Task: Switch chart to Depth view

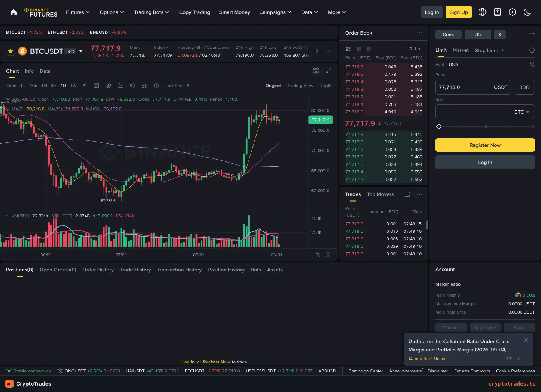Action: [x=325, y=86]
